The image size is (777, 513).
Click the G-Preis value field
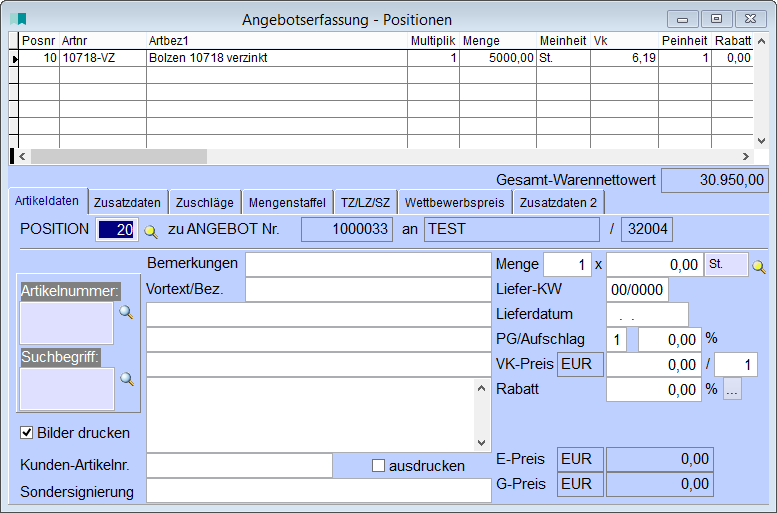point(660,484)
